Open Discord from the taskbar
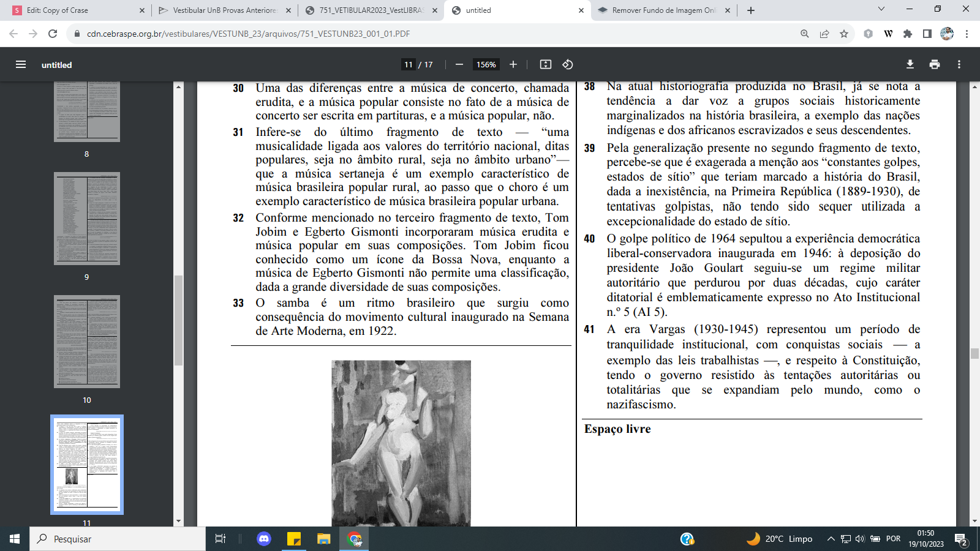This screenshot has width=980, height=551. point(264,539)
